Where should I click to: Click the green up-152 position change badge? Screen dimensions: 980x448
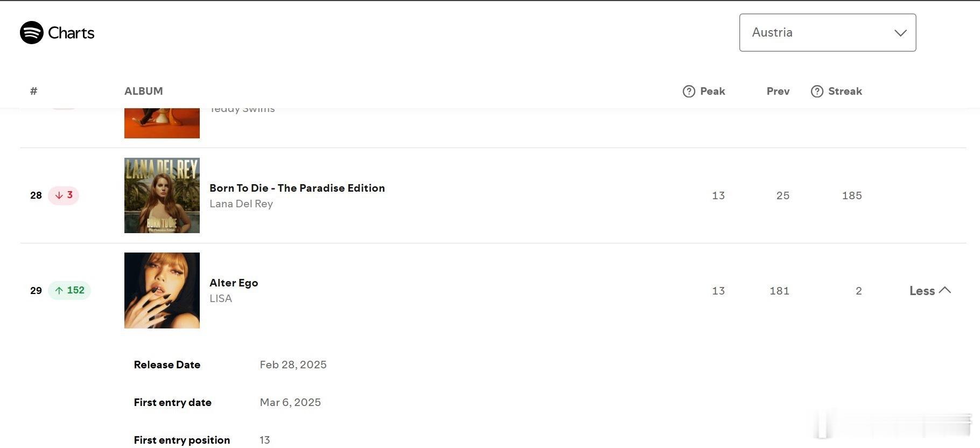(69, 290)
